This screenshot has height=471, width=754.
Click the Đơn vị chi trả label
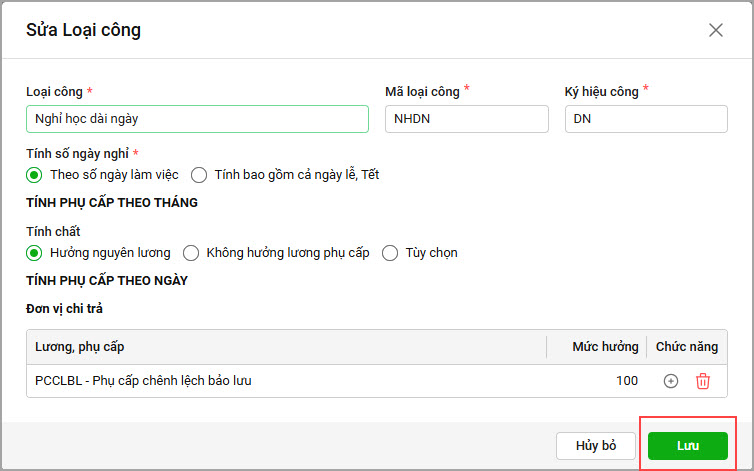click(x=65, y=308)
